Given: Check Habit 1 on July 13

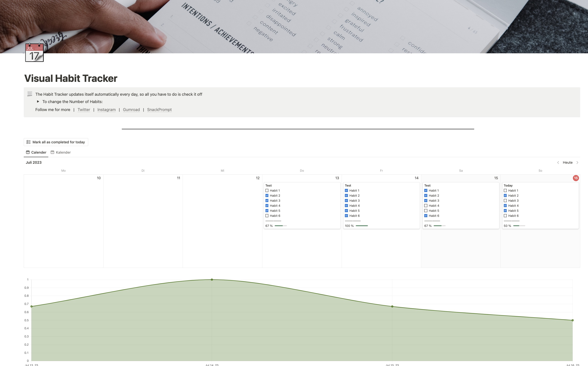Looking at the screenshot, I should coord(267,191).
